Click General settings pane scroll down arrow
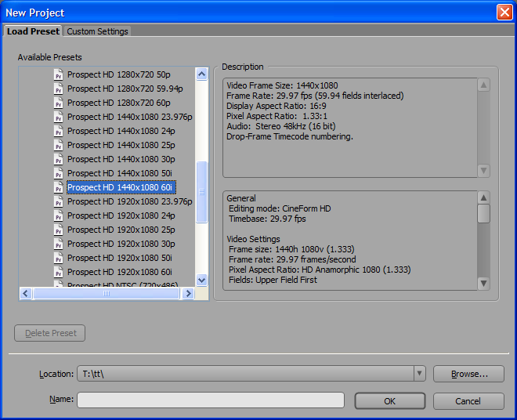Screen dimensions: 517x420 [483, 283]
